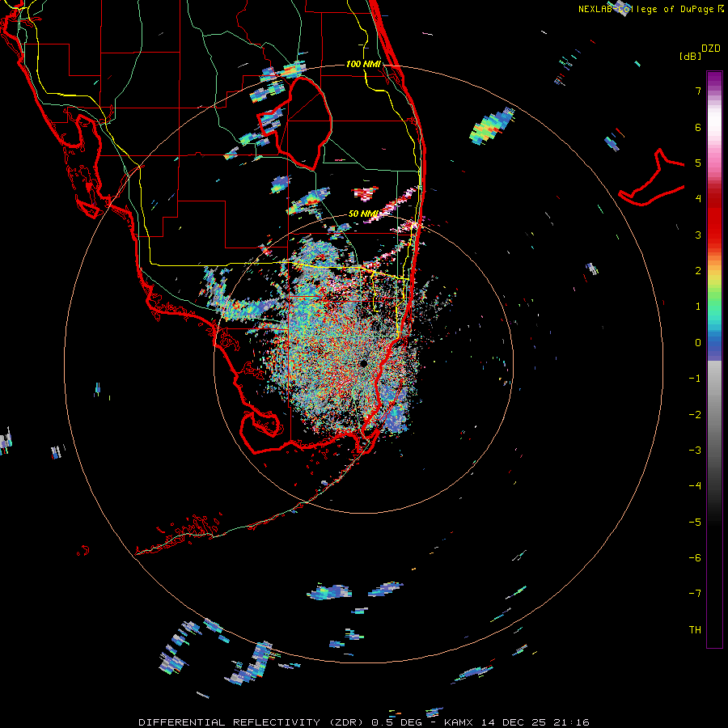This screenshot has width=728, height=728.
Task: Select the "3" value on the dB scale
Action: pos(698,235)
